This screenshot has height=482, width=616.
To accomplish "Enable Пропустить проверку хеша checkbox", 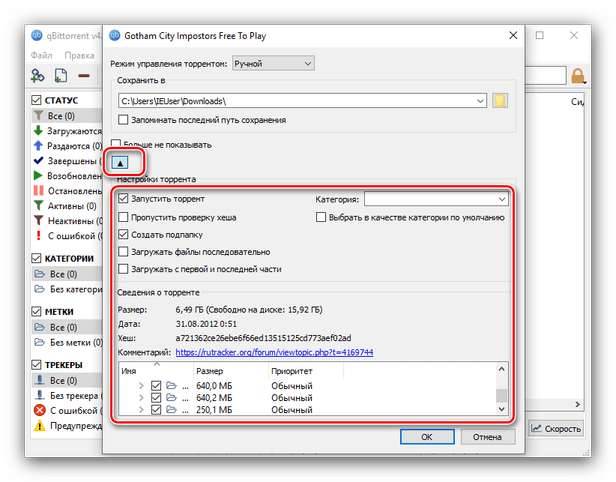I will point(123,217).
